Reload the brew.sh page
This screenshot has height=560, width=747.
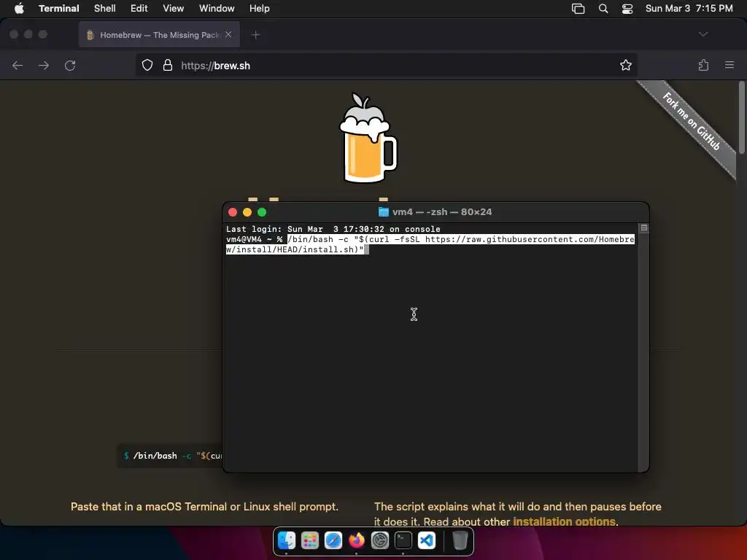pyautogui.click(x=70, y=65)
